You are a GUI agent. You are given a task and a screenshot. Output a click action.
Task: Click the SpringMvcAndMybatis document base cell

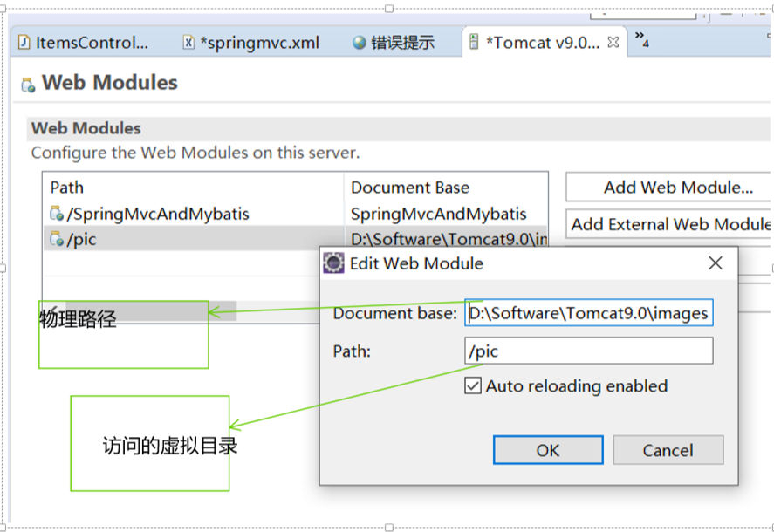pyautogui.click(x=438, y=214)
